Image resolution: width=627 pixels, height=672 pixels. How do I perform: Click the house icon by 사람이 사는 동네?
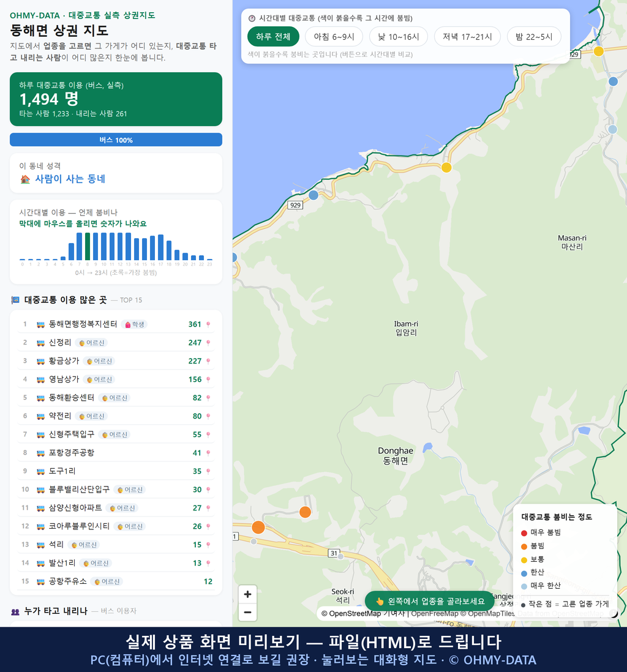click(25, 179)
